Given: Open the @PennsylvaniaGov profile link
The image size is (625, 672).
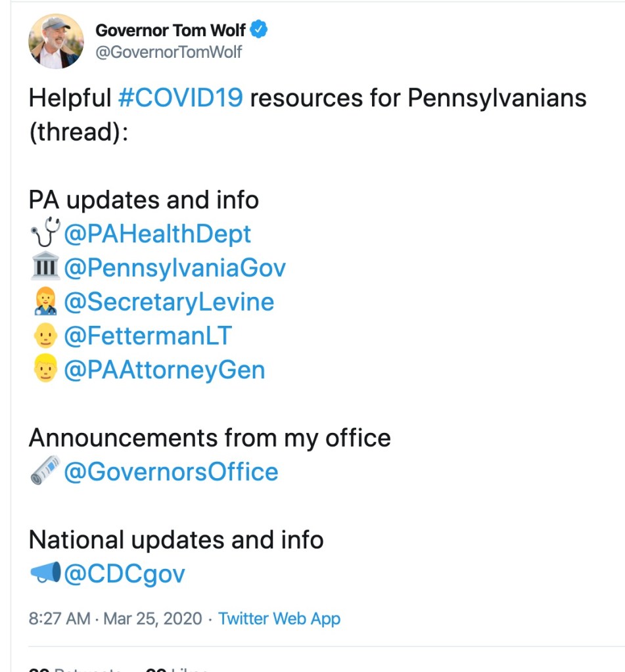Looking at the screenshot, I should pyautogui.click(x=175, y=268).
